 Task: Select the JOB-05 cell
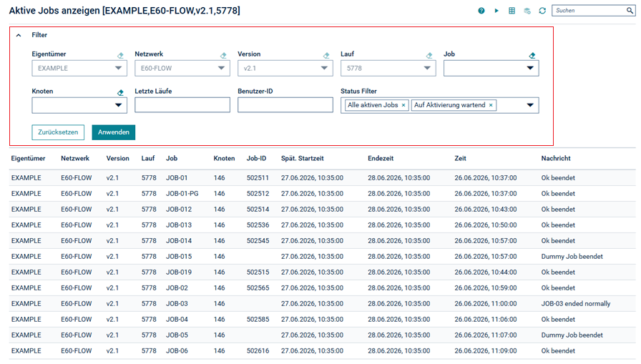[x=177, y=335]
